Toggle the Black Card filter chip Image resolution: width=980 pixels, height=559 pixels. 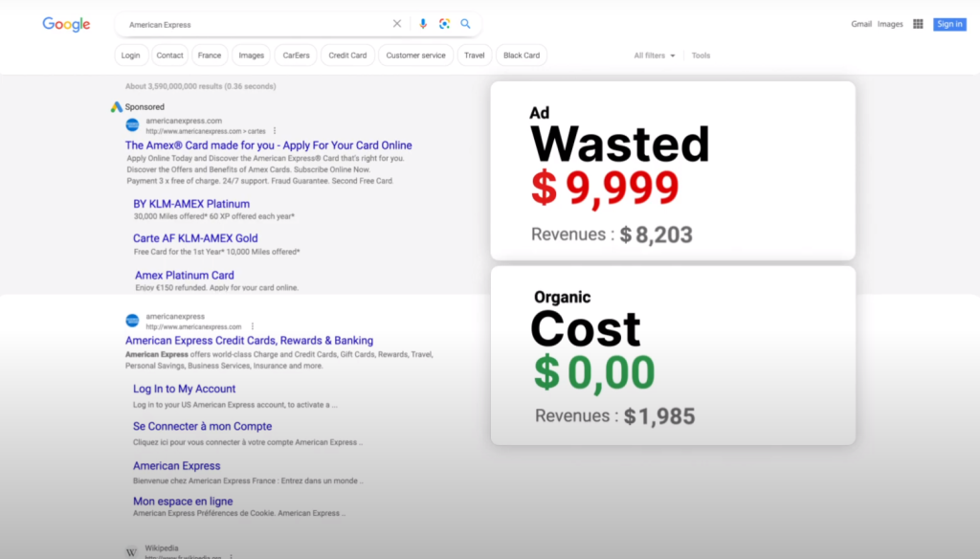coord(521,55)
